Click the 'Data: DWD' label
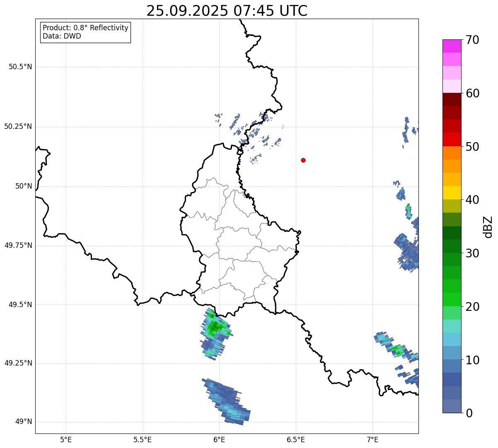The image size is (498, 448). (62, 36)
